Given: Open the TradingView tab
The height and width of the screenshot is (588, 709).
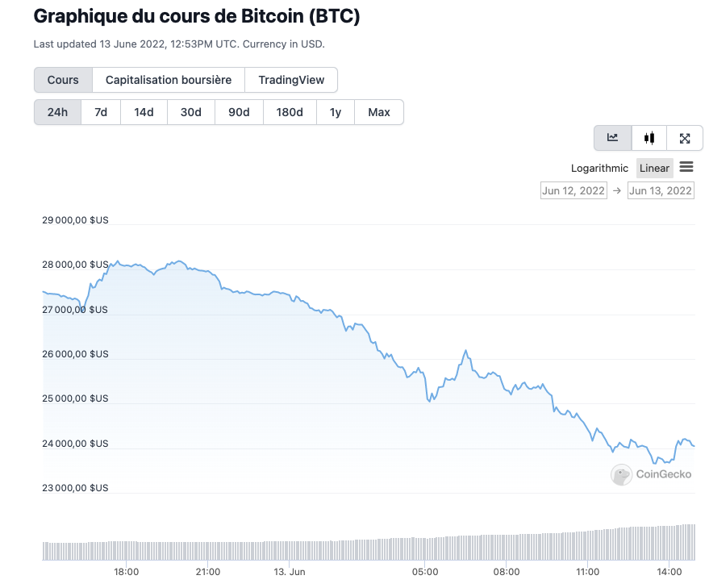Looking at the screenshot, I should pyautogui.click(x=291, y=80).
